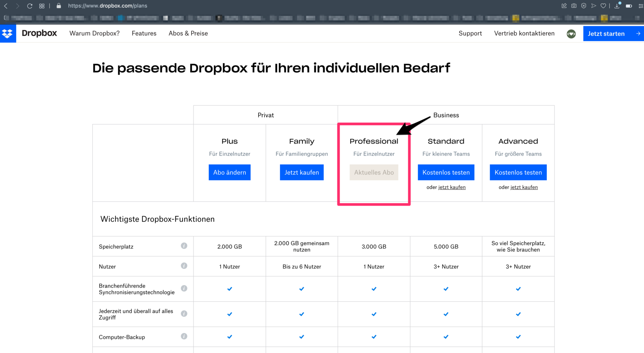Open the Features menu item
Viewport: 644px width, 353px height.
(x=144, y=33)
